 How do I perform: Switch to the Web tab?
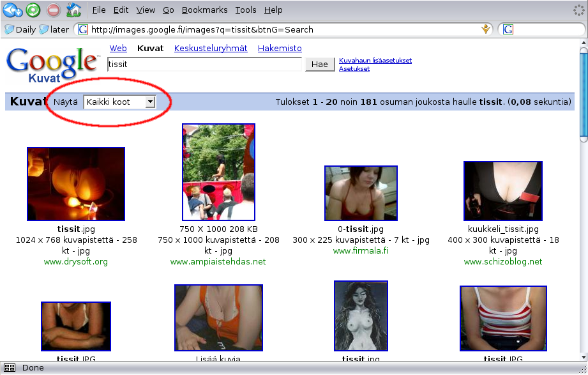pos(118,48)
